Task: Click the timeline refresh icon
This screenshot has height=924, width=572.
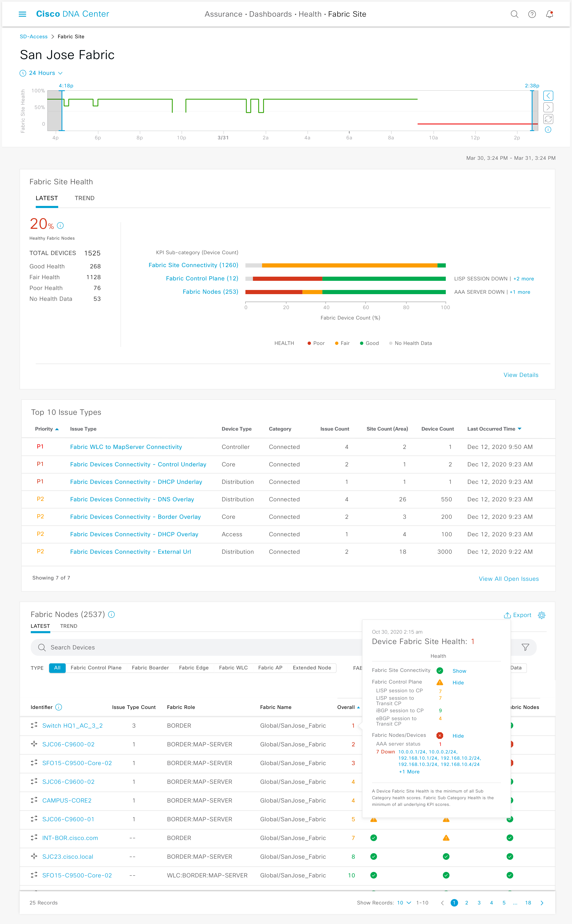Action: click(548, 119)
